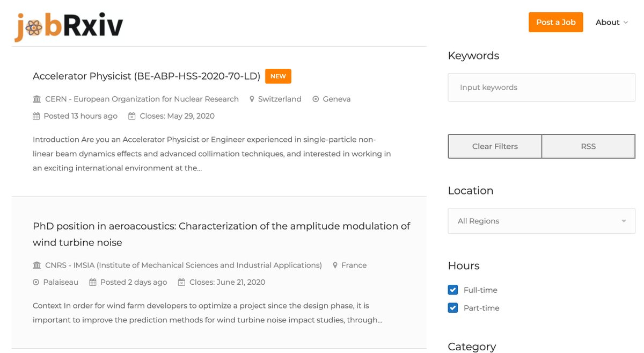Open the PhD position in aeroacoustics listing
The width and height of the screenshot is (644, 353).
222,234
